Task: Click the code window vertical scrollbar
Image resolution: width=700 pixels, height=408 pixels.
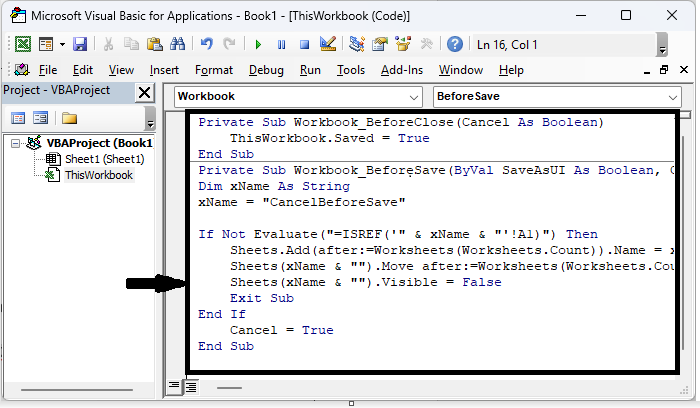Action: pos(683,243)
